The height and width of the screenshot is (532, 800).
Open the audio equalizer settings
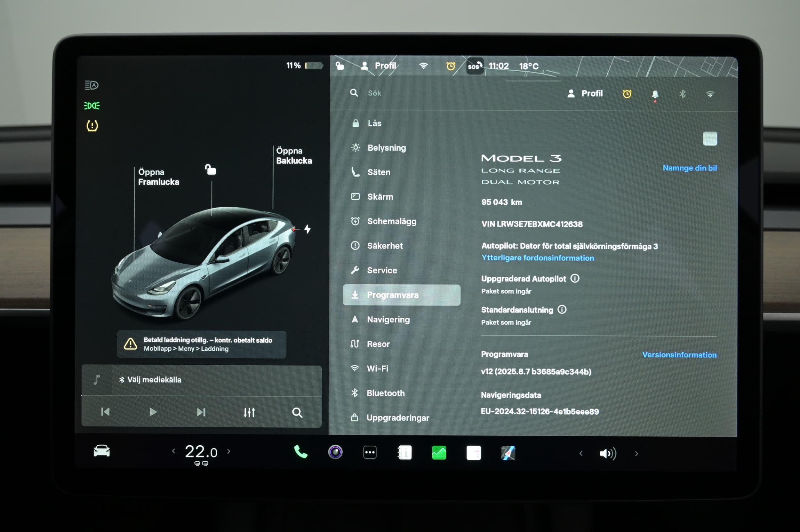tap(249, 413)
